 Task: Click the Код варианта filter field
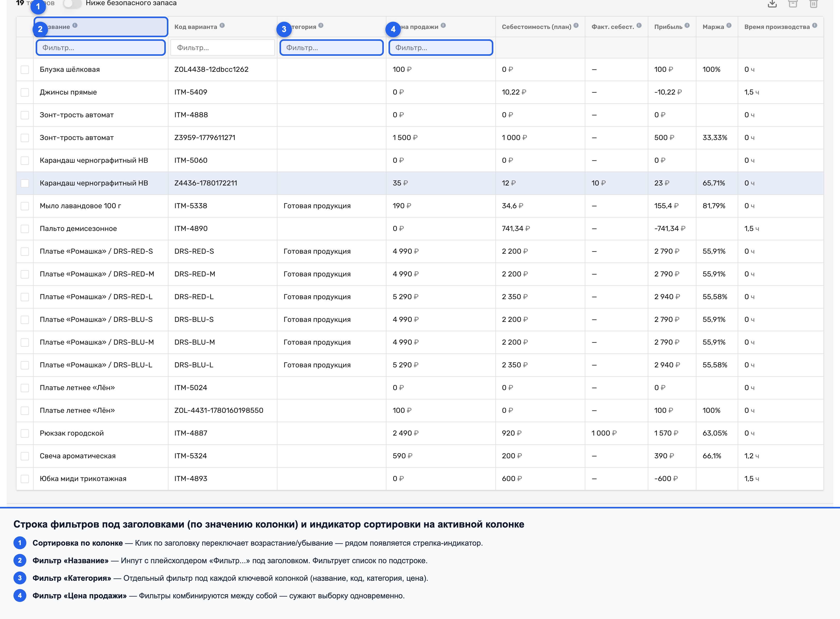tap(223, 48)
